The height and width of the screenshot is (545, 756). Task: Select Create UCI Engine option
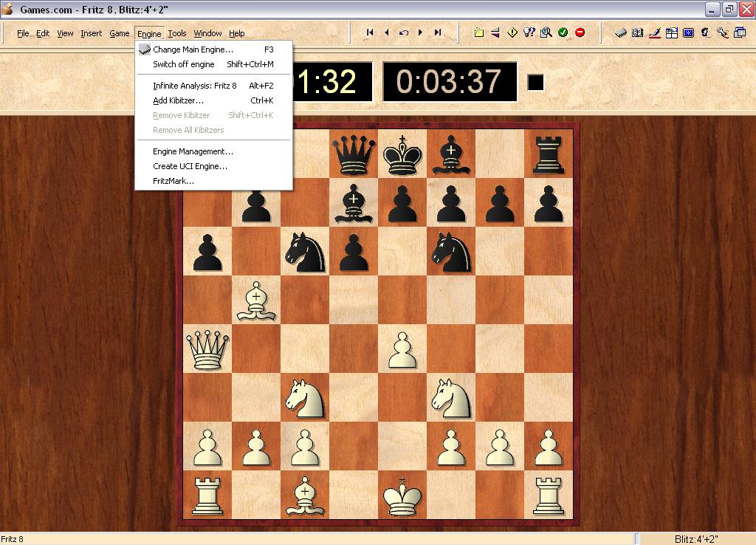click(x=213, y=166)
